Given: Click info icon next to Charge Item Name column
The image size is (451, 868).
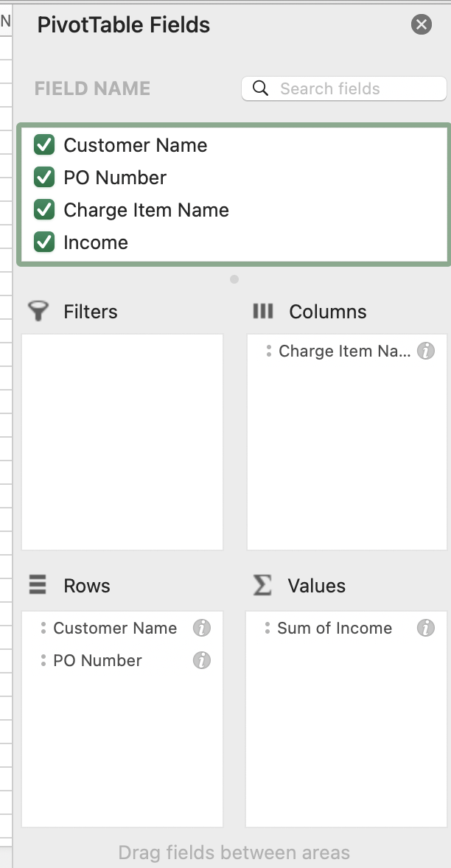Looking at the screenshot, I should 426,351.
